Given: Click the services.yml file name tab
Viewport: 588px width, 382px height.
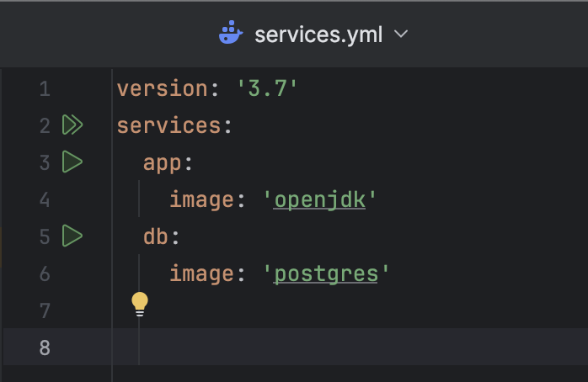Looking at the screenshot, I should pyautogui.click(x=318, y=34).
